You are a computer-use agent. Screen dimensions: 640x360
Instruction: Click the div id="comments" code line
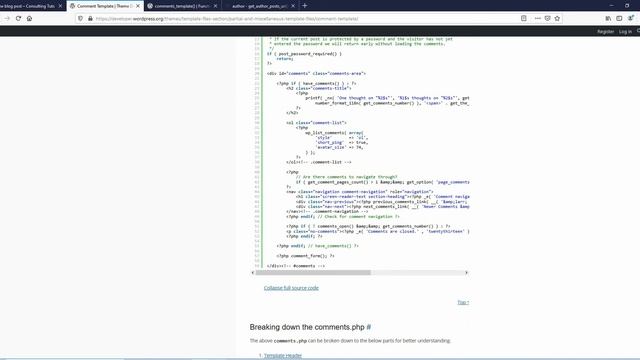click(x=316, y=73)
